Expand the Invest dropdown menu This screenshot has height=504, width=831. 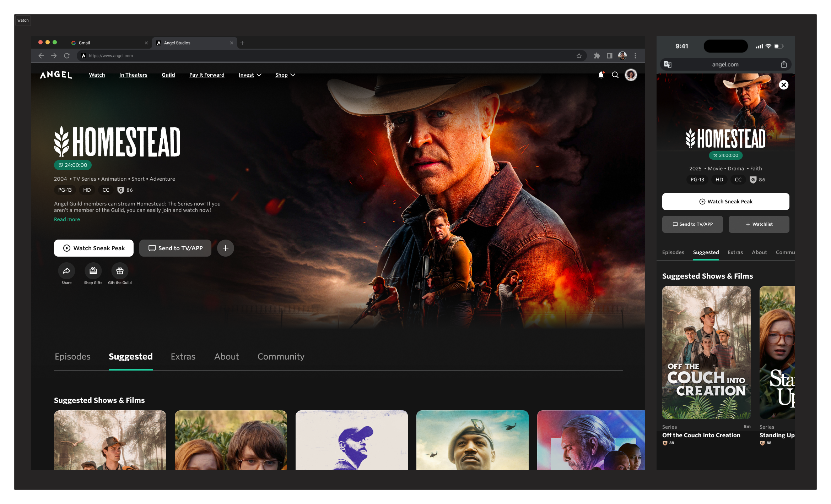(250, 75)
